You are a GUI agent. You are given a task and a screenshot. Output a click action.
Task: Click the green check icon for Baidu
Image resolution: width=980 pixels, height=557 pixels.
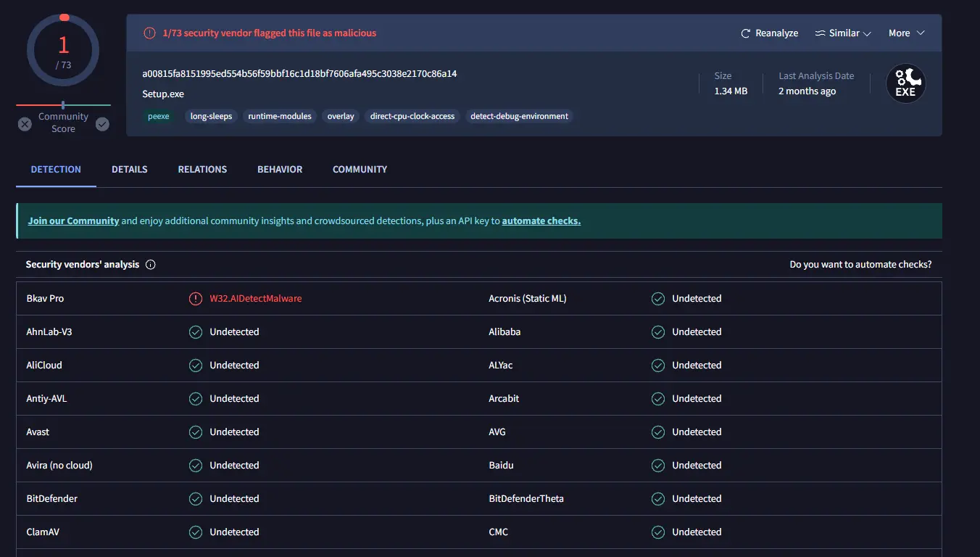658,466
